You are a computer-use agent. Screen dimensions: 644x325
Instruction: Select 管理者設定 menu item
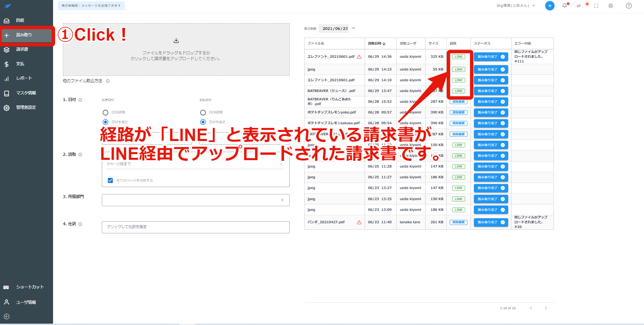pyautogui.click(x=26, y=107)
